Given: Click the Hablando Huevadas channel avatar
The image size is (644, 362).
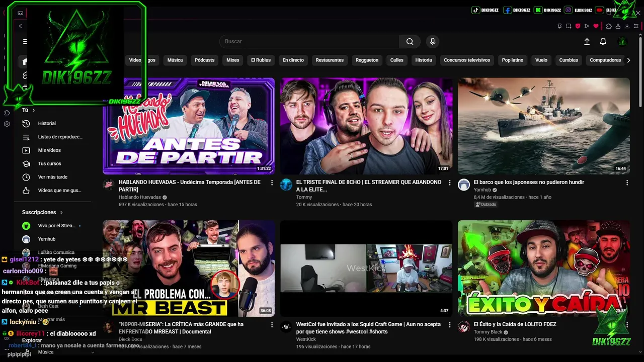Looking at the screenshot, I should click(109, 185).
